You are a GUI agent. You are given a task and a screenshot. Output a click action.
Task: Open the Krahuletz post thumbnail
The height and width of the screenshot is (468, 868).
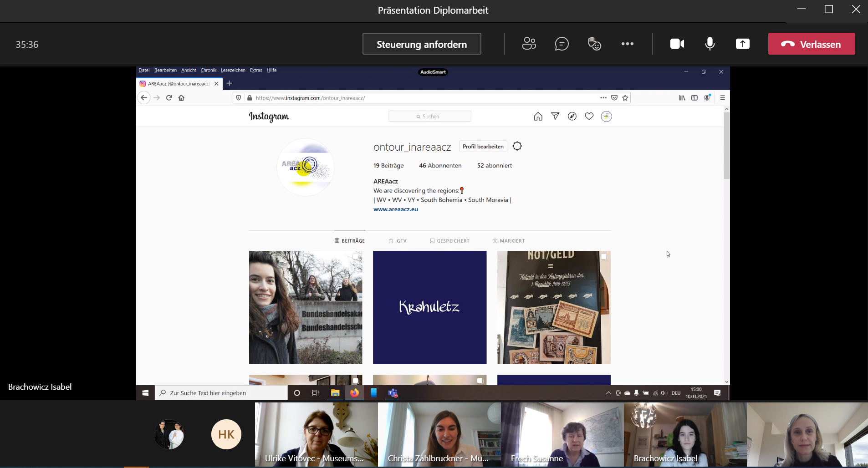pos(429,307)
